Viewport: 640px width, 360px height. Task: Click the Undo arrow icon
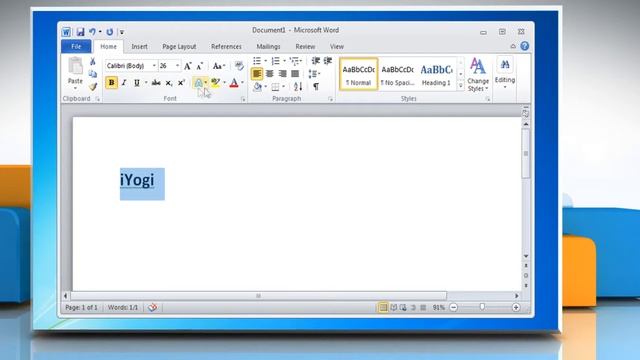tap(92, 32)
